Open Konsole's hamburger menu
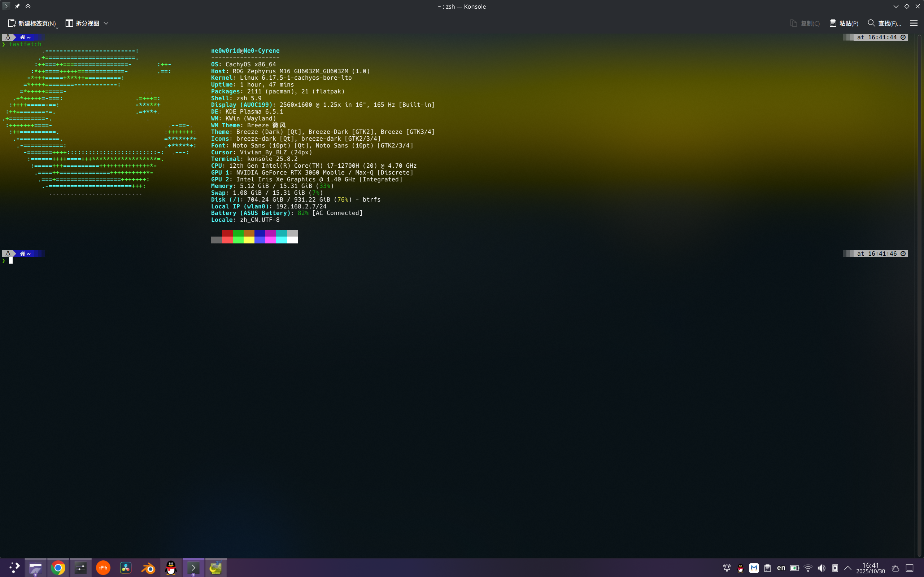 914,23
